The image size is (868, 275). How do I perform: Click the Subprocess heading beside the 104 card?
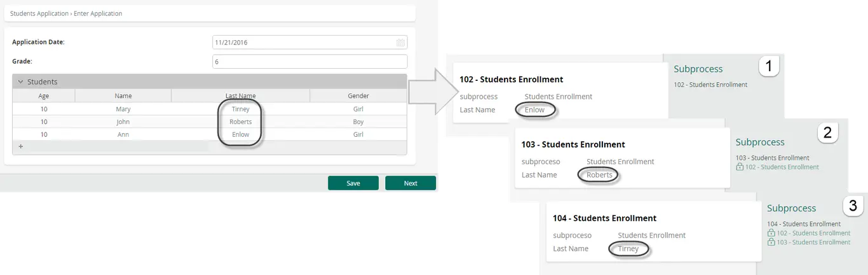pyautogui.click(x=791, y=208)
